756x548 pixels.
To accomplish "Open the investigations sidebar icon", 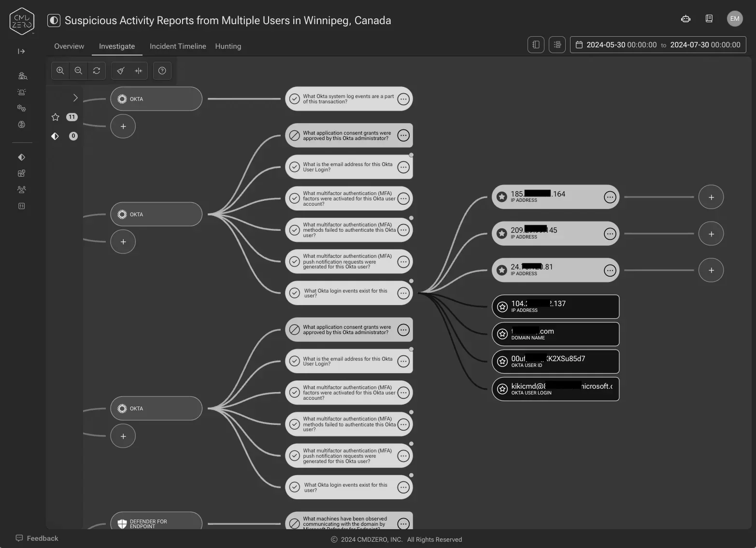I will [x=22, y=76].
